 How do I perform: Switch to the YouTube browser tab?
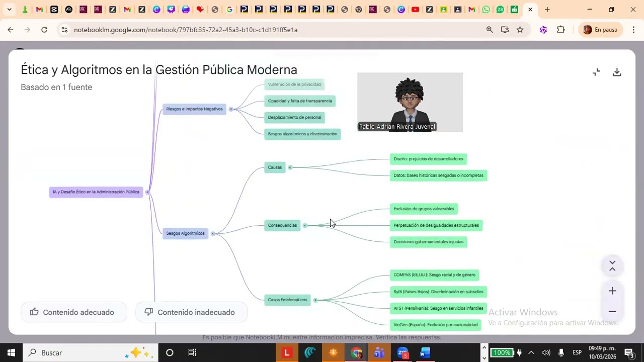pyautogui.click(x=415, y=10)
